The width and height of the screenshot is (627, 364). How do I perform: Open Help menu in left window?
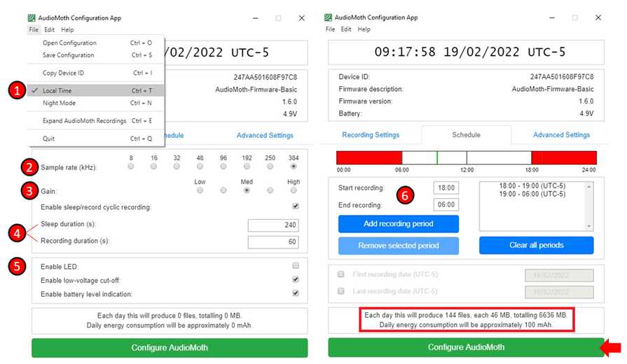click(x=67, y=29)
